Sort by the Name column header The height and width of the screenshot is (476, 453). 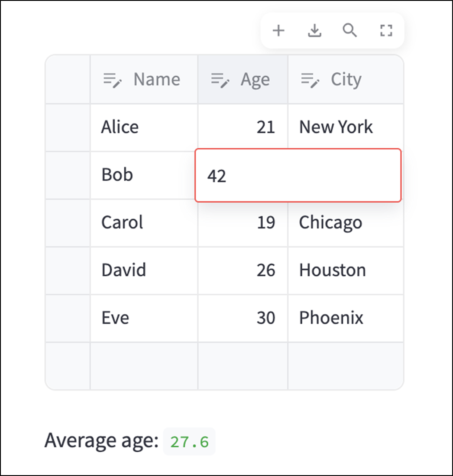coord(156,80)
